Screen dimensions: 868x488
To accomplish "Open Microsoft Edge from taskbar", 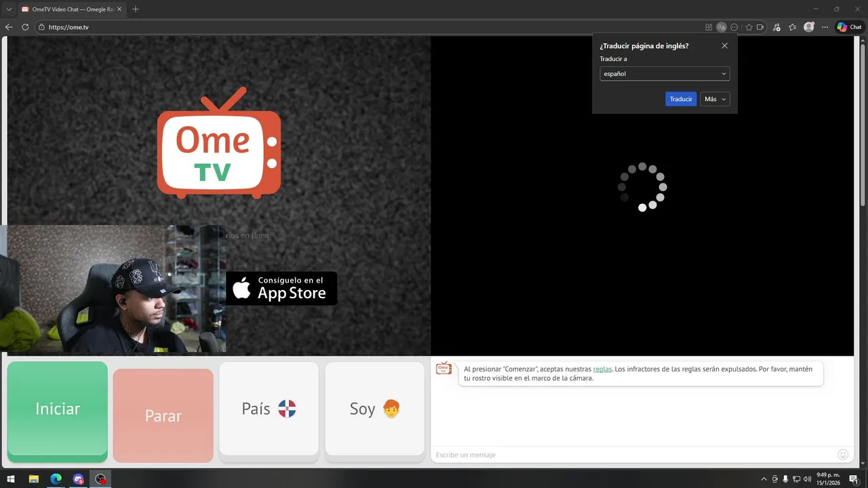I will 56,479.
